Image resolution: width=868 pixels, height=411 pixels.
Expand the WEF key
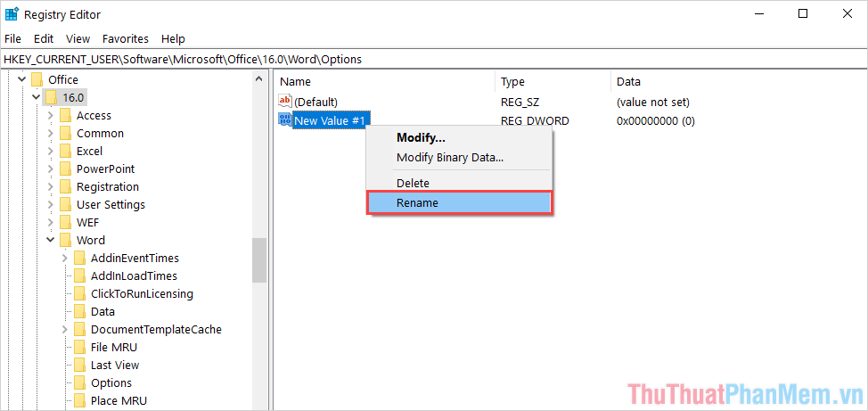[x=51, y=222]
